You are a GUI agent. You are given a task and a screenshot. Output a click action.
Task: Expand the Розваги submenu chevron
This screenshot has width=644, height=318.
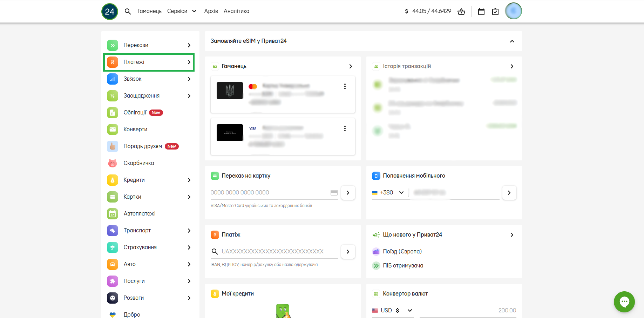point(189,298)
